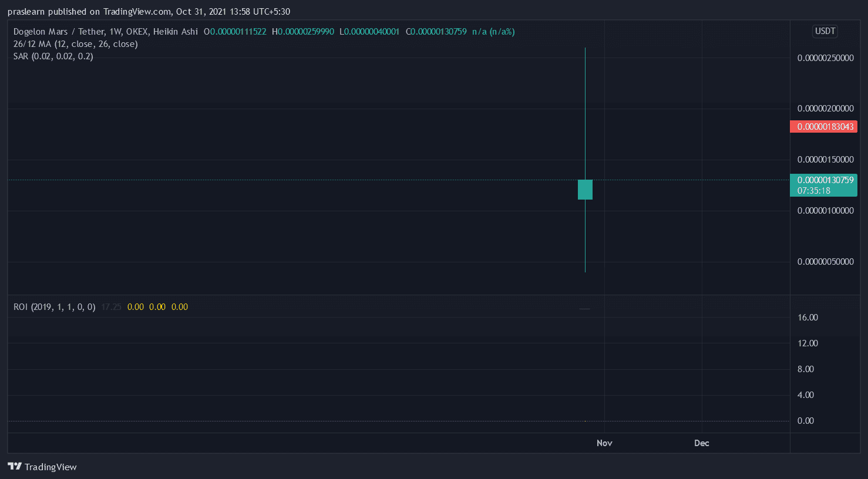868x479 pixels.
Task: Click the TradingView logo icon
Action: click(x=15, y=467)
